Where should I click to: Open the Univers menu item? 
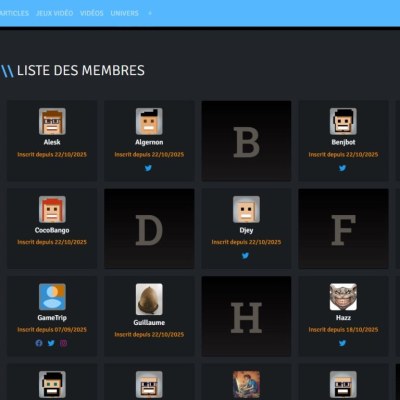pos(124,13)
